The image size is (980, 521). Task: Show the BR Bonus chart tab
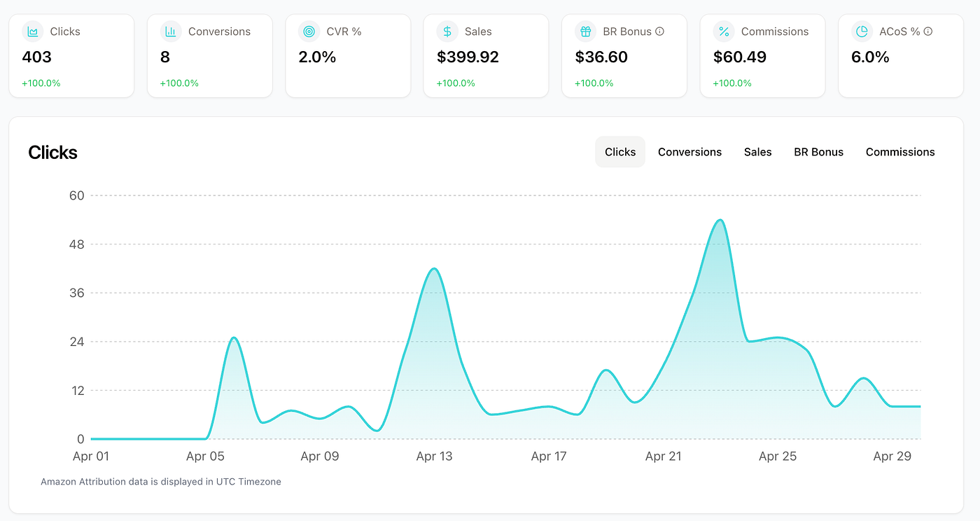coord(818,152)
